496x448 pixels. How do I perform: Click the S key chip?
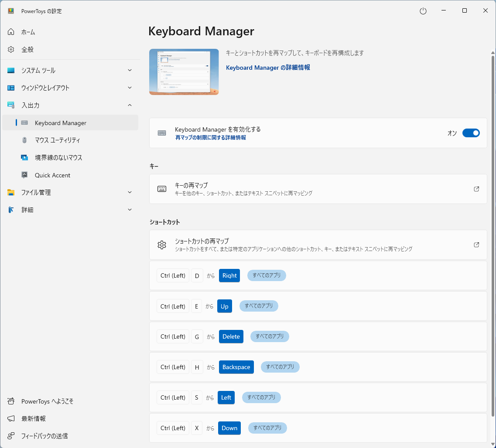click(x=196, y=397)
